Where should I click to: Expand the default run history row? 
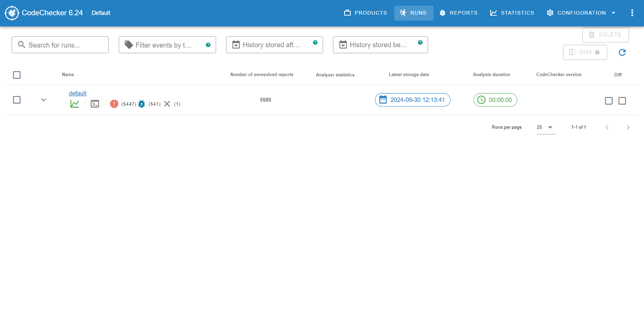point(43,100)
